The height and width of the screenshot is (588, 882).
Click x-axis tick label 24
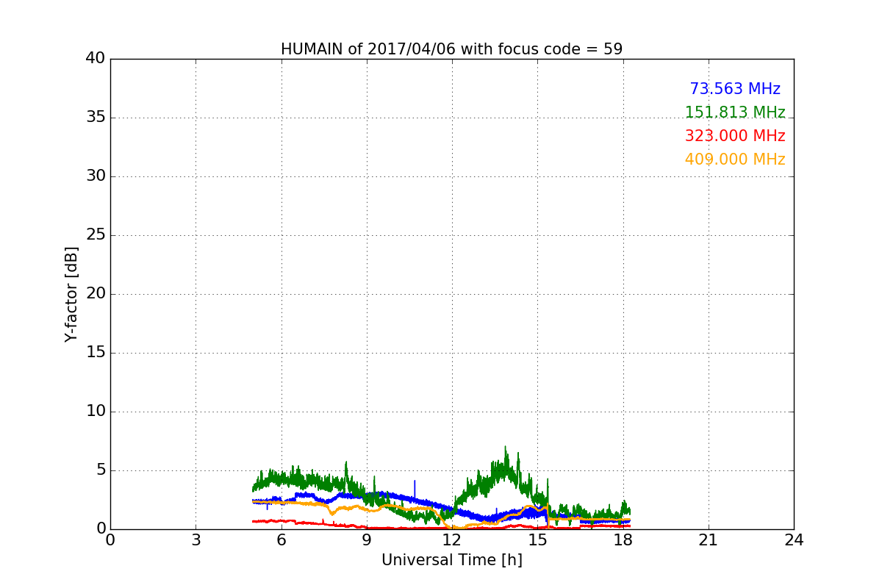(x=794, y=540)
